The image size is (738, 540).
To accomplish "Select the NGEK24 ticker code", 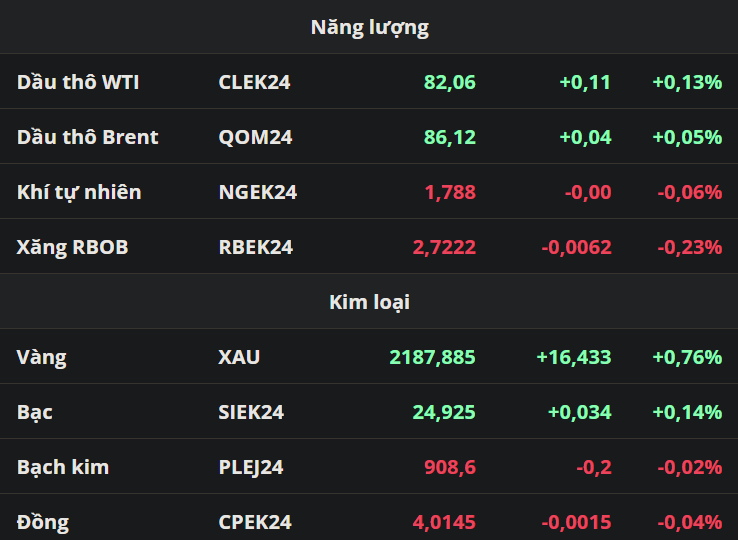I will click(257, 192).
